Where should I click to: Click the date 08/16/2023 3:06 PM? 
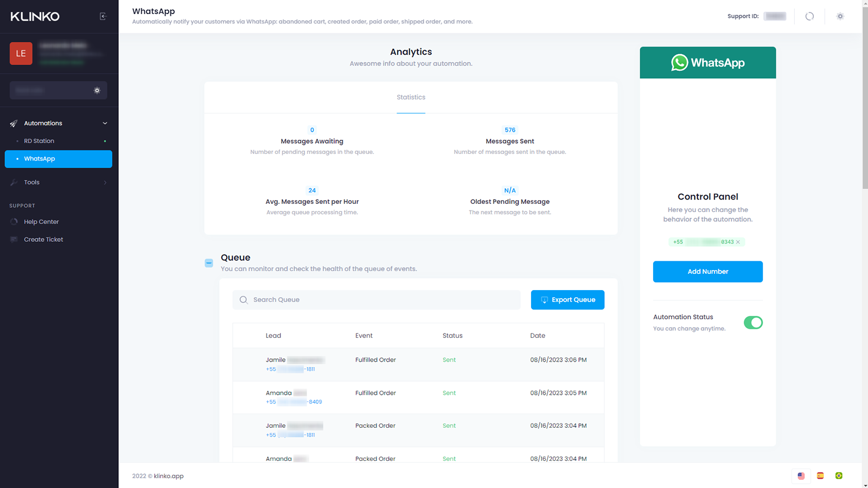tap(558, 360)
